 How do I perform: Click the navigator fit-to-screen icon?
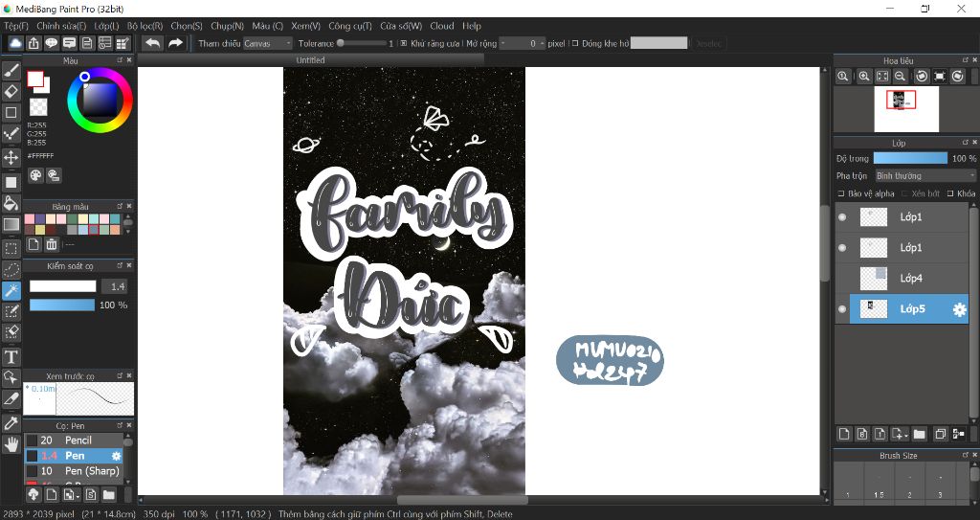pyautogui.click(x=881, y=76)
